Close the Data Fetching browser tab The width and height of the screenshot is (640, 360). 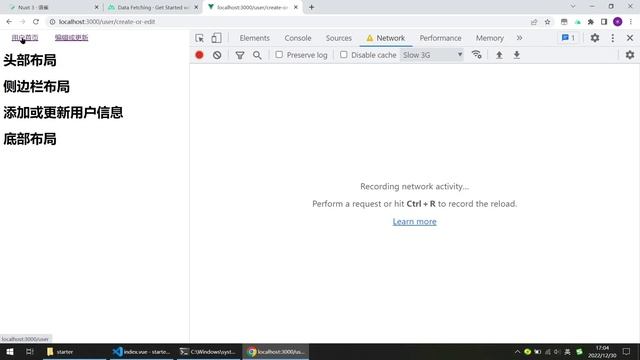(196, 7)
